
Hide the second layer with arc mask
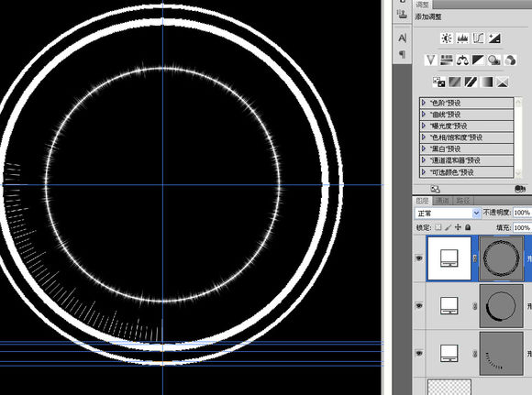pyautogui.click(x=419, y=306)
